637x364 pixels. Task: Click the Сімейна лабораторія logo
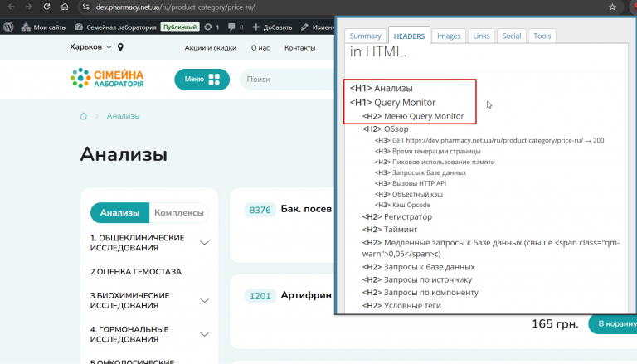pyautogui.click(x=107, y=78)
